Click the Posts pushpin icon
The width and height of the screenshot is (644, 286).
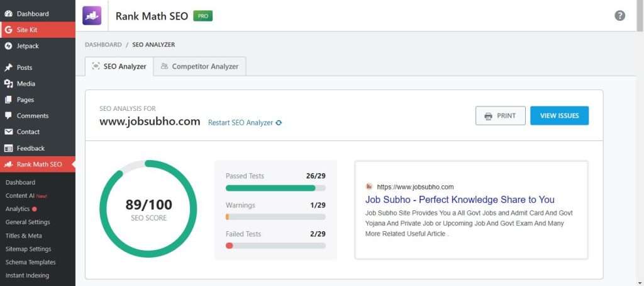[x=8, y=67]
